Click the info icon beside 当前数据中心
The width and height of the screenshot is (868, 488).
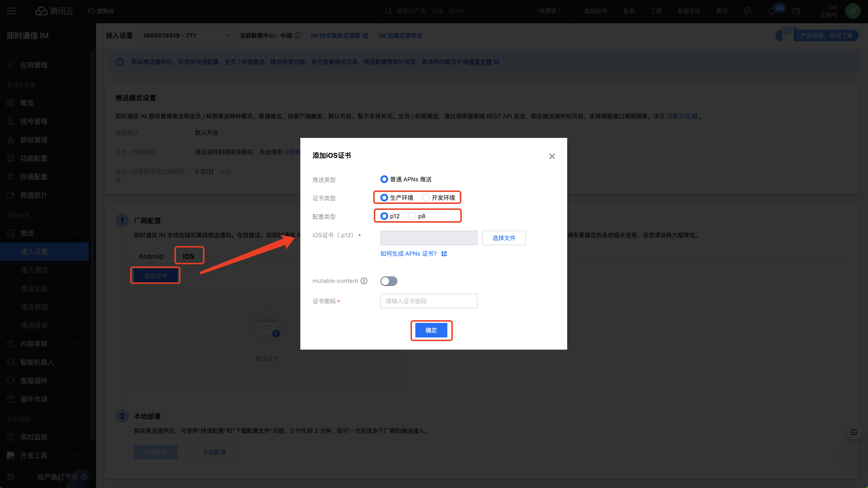[x=297, y=36]
